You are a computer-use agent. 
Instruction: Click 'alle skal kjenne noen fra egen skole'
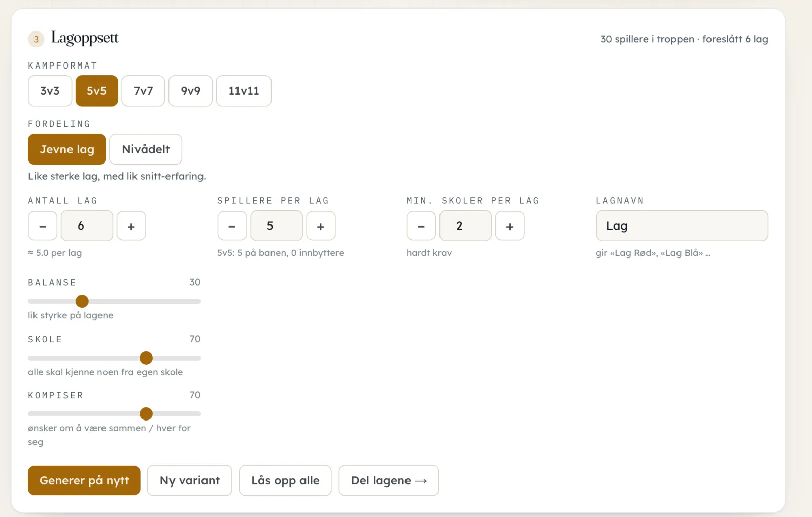[x=105, y=372]
